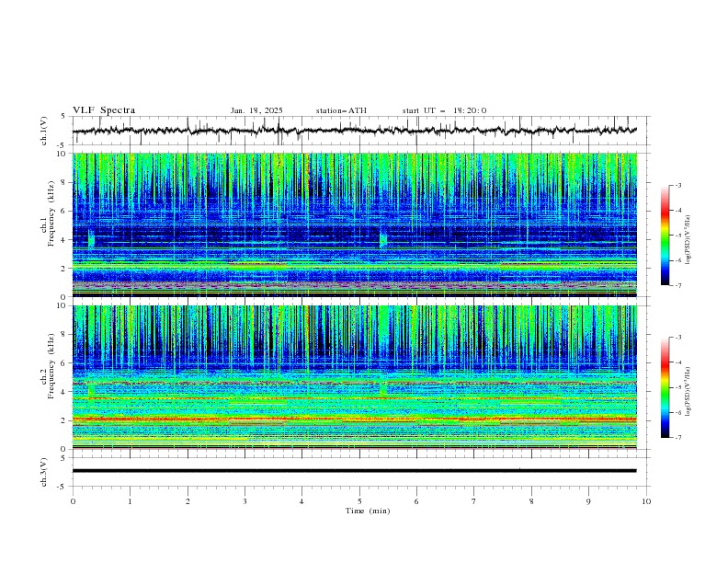Click the "5" tick on the time axis
The image size is (728, 563).
[x=359, y=501]
